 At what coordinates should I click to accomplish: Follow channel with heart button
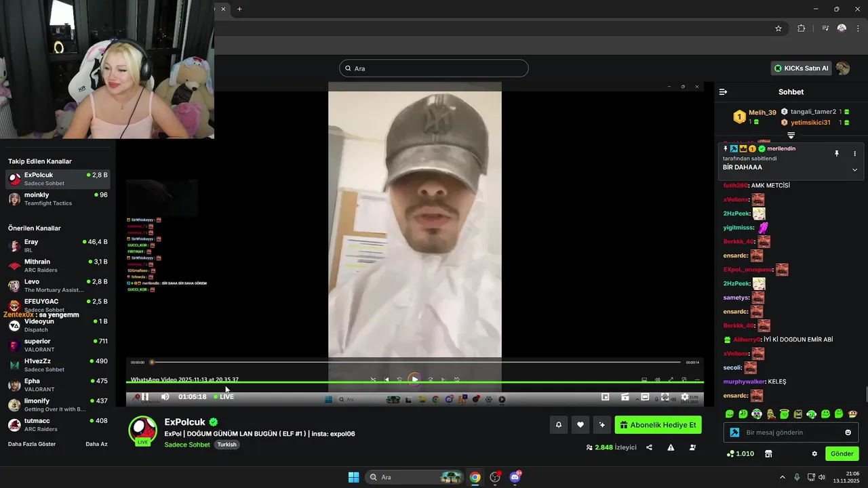[x=580, y=425]
